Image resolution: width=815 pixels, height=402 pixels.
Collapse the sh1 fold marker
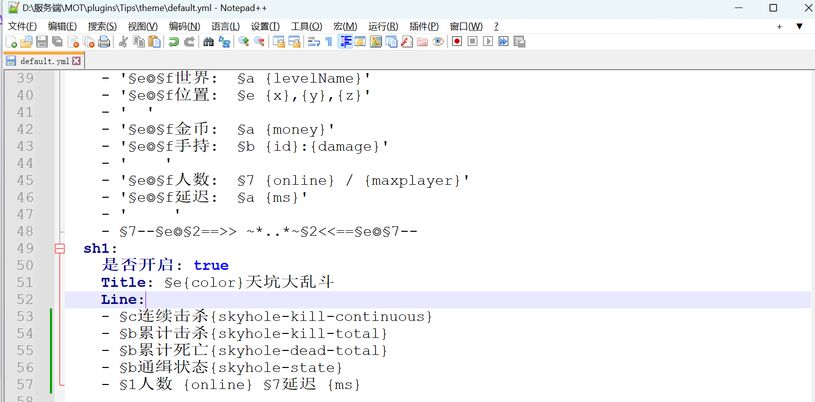[x=60, y=248]
